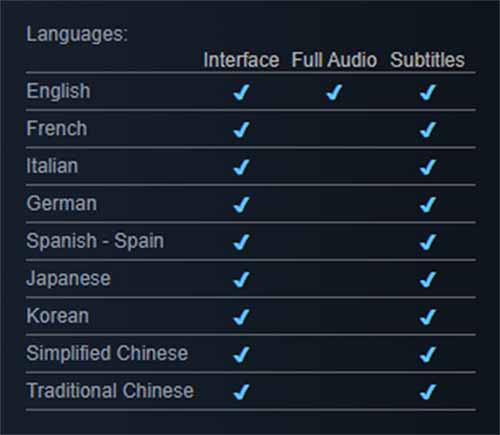Select the Spanish - Spain row label
500x435 pixels.
coord(95,241)
